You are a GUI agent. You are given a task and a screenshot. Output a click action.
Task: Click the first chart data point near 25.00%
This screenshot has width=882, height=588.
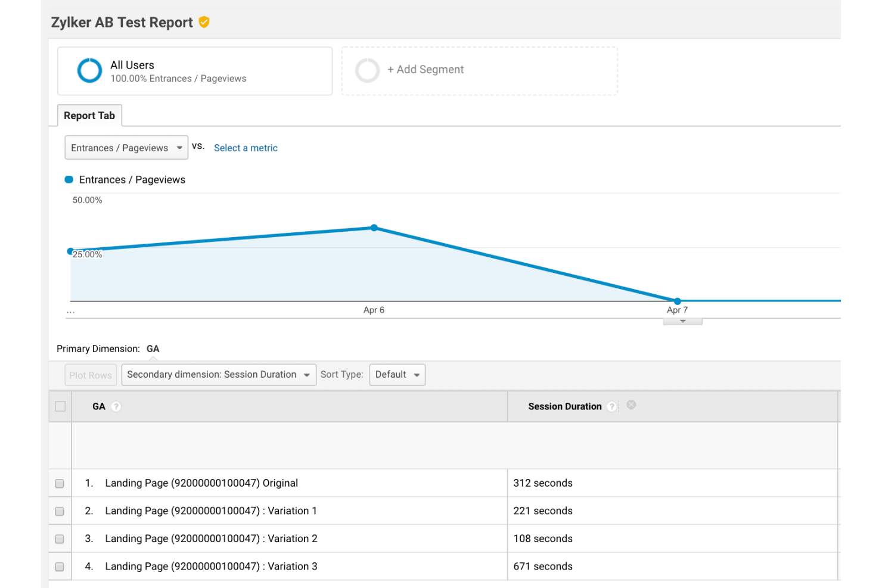tap(70, 251)
